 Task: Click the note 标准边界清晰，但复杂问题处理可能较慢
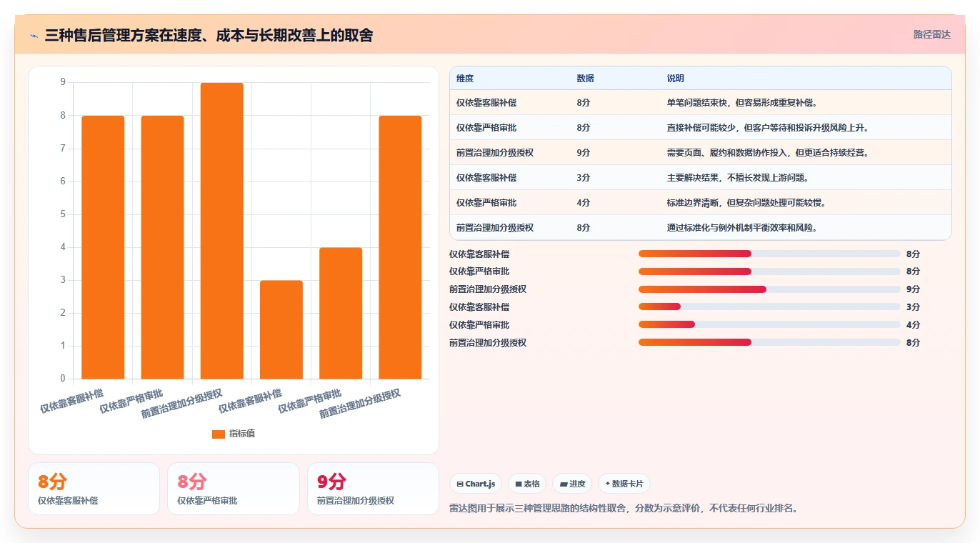coord(746,203)
